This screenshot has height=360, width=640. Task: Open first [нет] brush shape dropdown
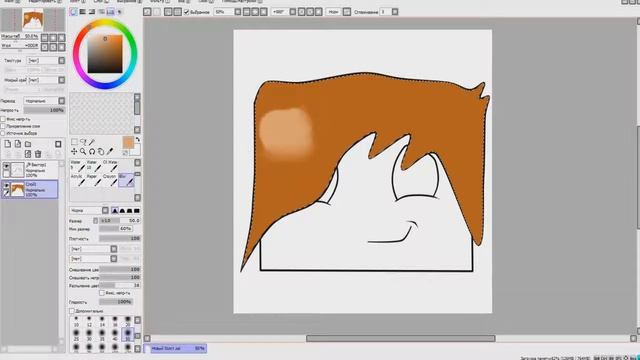tap(93, 249)
